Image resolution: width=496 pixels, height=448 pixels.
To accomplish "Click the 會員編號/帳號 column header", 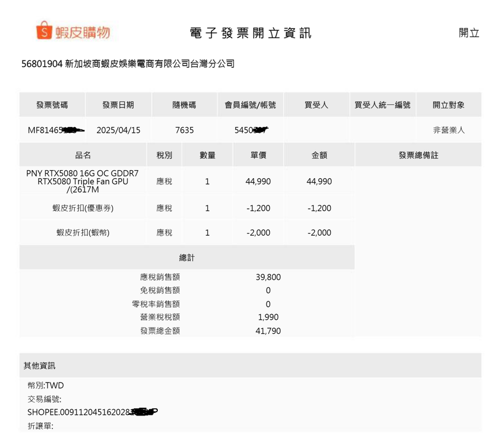I will click(x=251, y=105).
